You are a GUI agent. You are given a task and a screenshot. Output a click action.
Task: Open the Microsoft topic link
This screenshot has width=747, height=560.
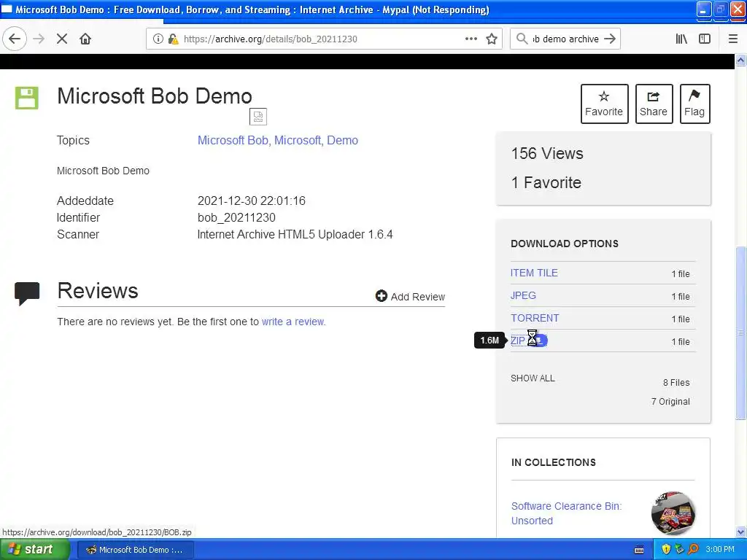click(x=298, y=141)
